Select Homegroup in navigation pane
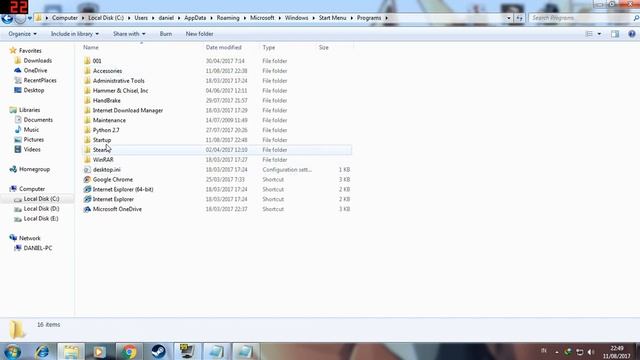 [34, 169]
